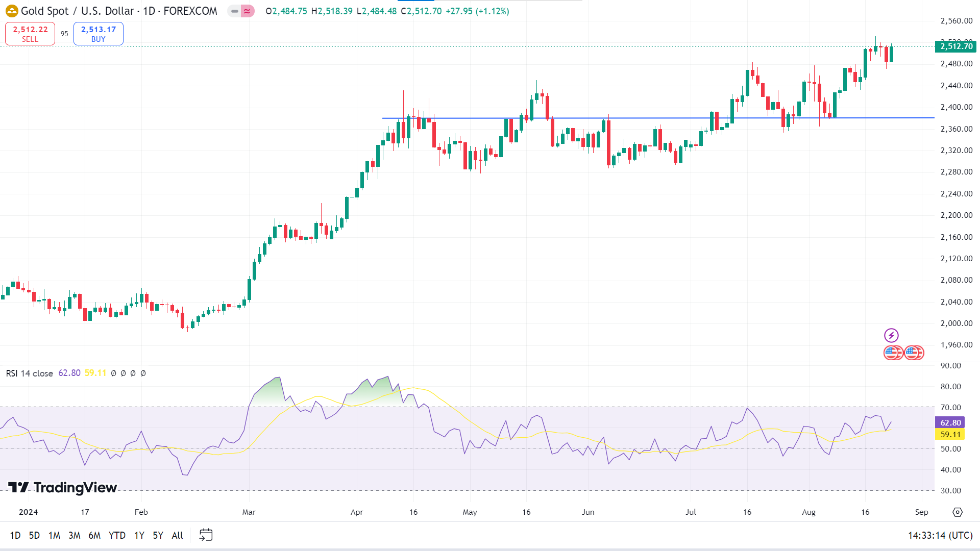Click the gold bars symbol logo
980x551 pixels.
pos(11,11)
